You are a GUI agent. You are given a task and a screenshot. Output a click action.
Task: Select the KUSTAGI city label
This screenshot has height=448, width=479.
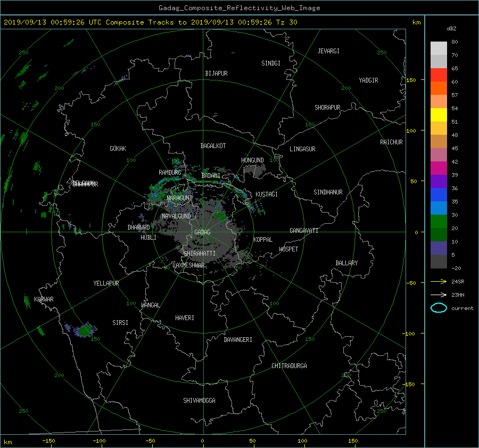coord(267,194)
